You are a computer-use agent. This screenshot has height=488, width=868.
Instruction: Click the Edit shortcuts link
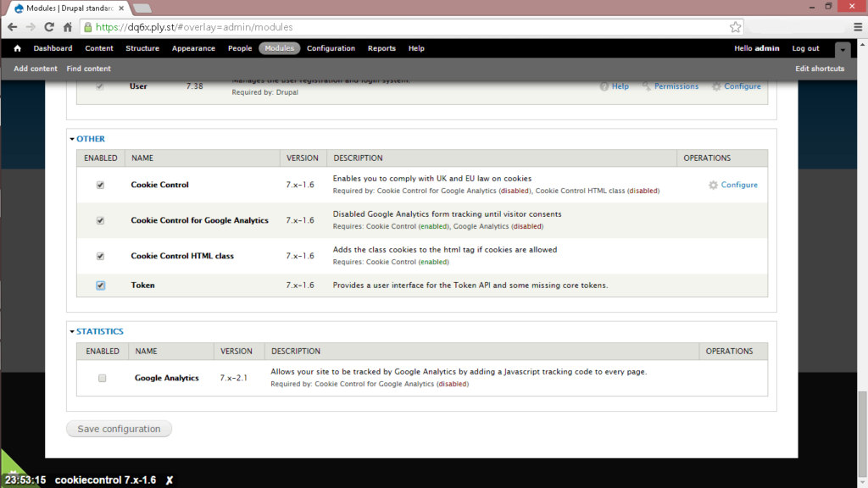tap(820, 69)
